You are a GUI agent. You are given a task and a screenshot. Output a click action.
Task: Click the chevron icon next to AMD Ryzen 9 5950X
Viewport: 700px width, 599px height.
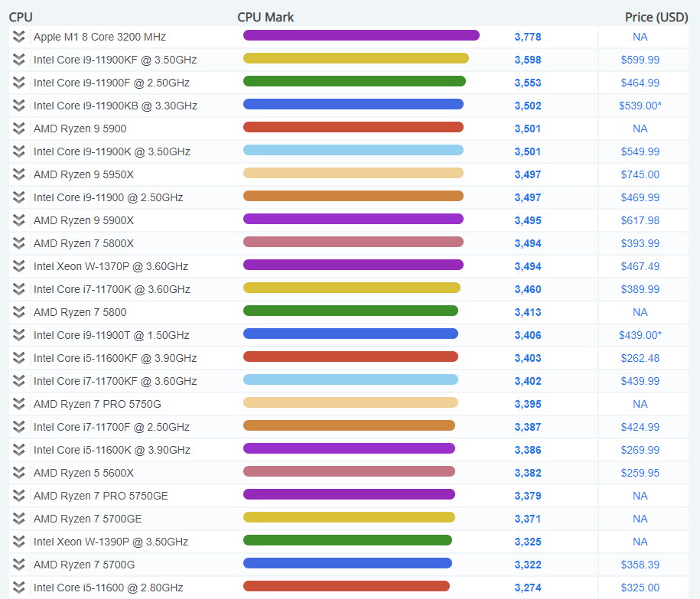(x=19, y=174)
